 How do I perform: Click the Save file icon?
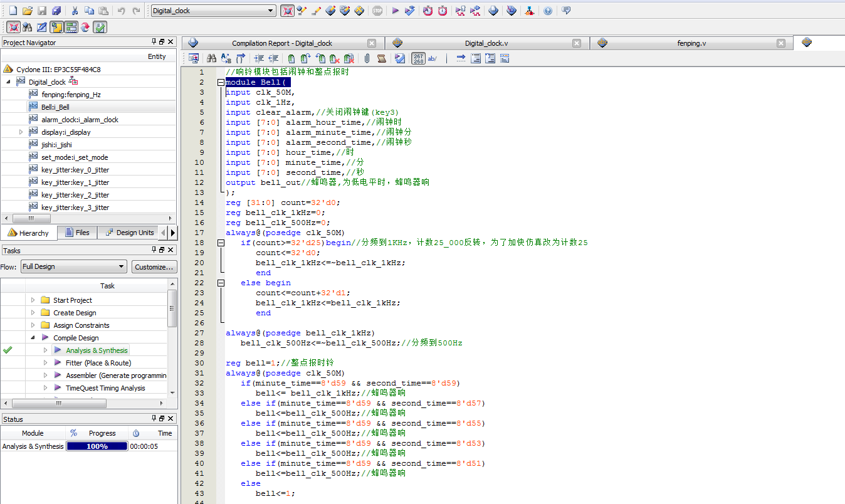[x=42, y=11]
